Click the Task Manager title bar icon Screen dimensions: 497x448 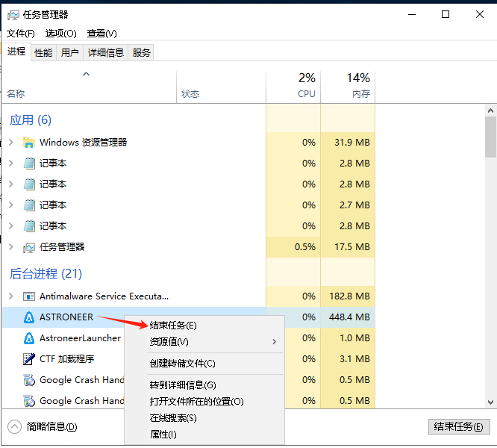pyautogui.click(x=13, y=15)
